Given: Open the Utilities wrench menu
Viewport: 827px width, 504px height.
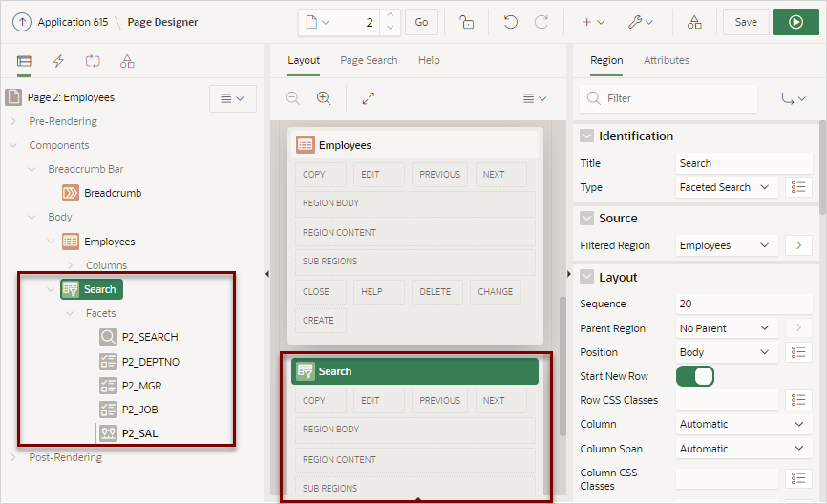Looking at the screenshot, I should coord(640,22).
